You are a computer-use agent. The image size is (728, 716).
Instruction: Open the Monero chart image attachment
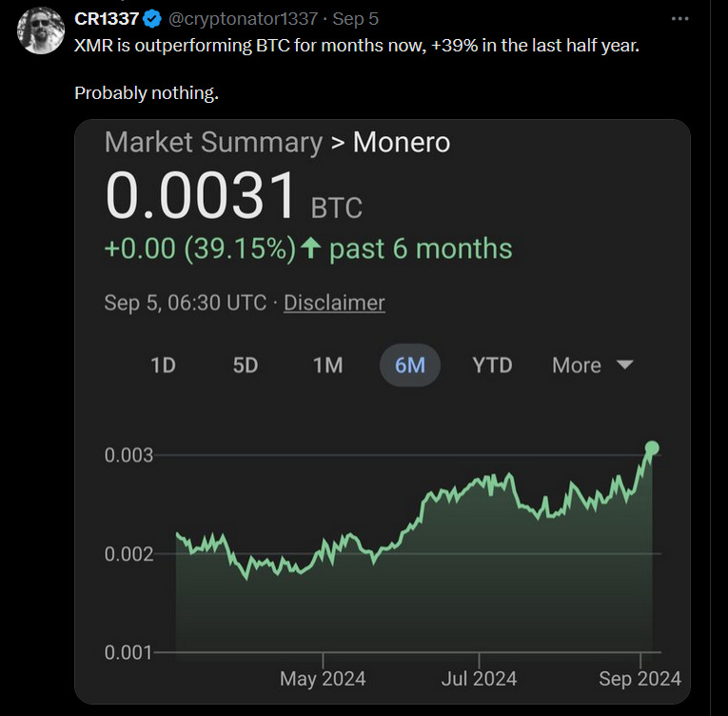383,411
